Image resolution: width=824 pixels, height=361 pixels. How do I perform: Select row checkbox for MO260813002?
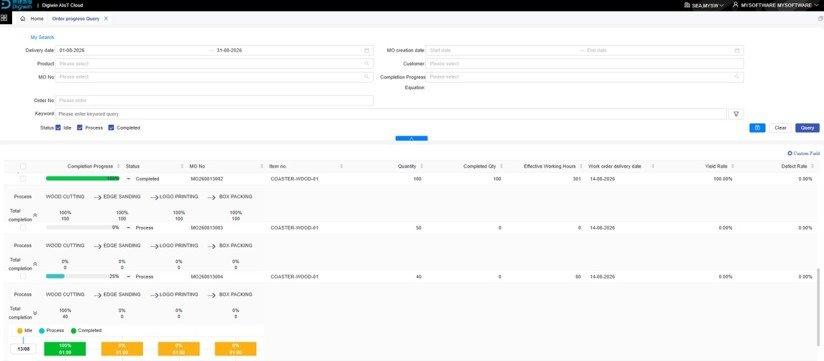[23, 179]
